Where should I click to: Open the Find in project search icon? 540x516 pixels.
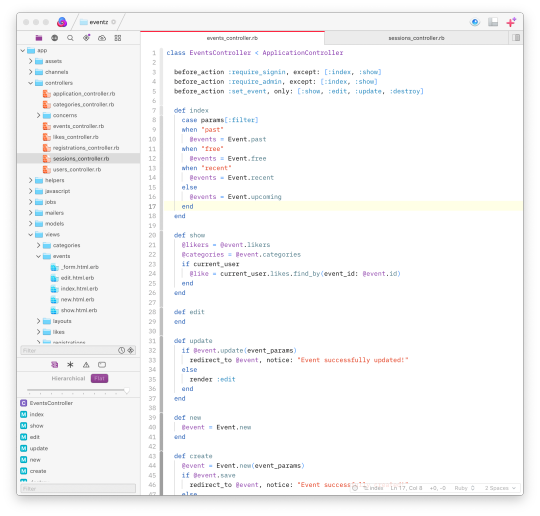coord(70,38)
